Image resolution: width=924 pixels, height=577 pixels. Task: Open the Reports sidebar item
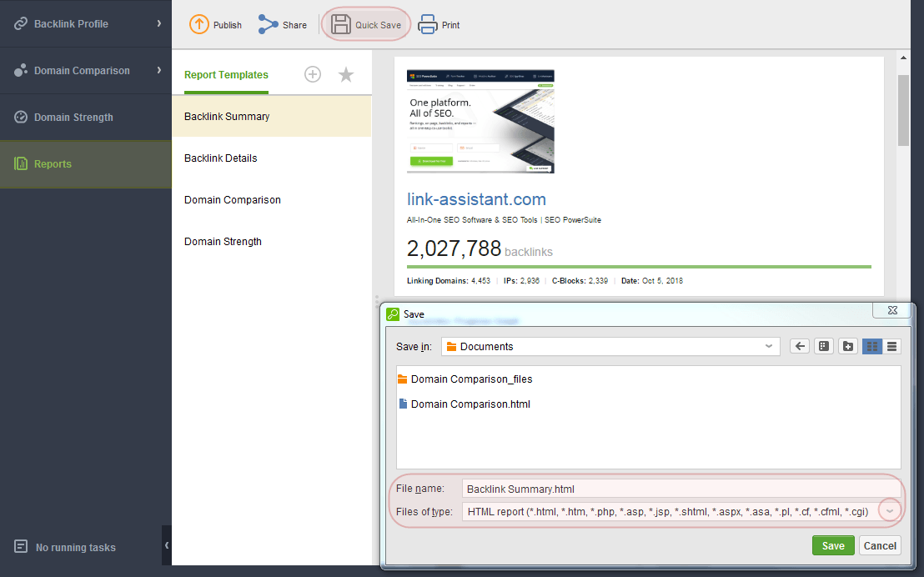point(85,164)
